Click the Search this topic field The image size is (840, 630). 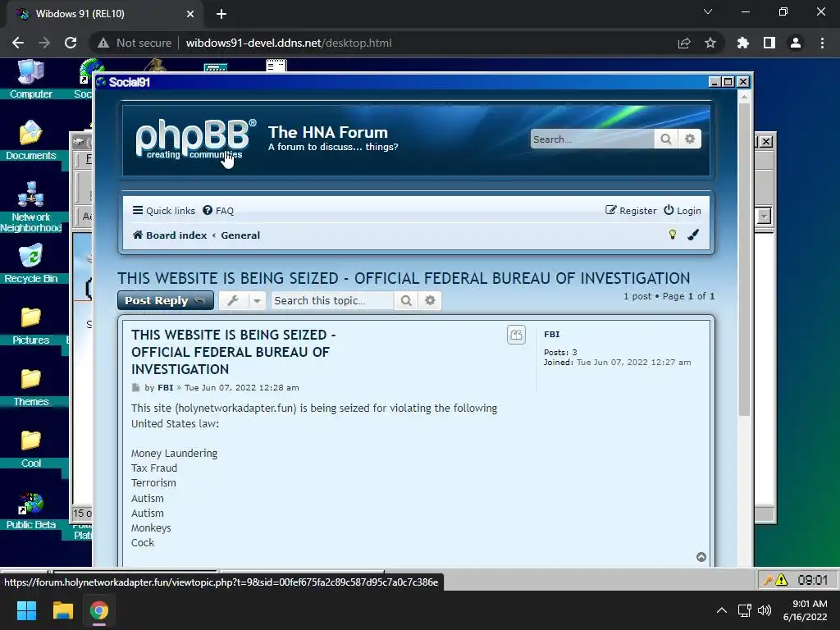coord(332,300)
